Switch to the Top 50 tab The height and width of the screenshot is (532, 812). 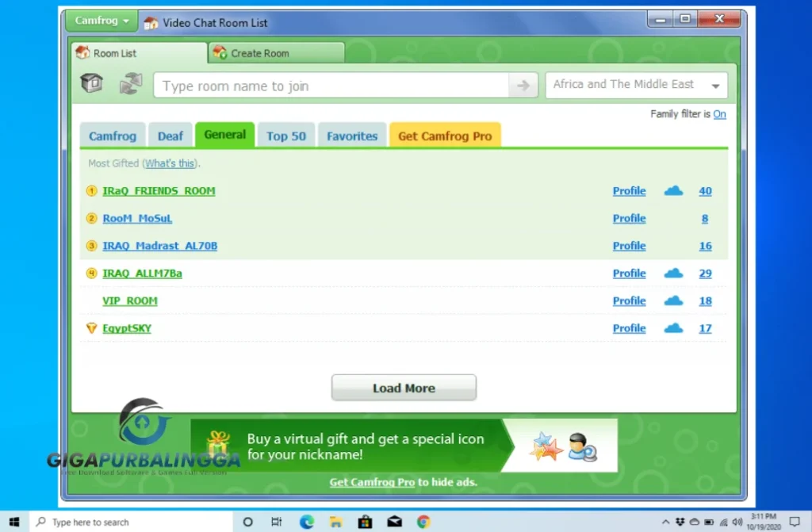(285, 136)
